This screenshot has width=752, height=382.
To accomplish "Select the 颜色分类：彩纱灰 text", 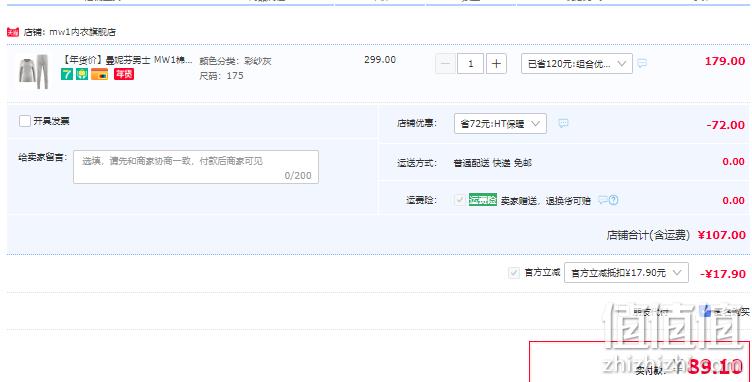I will (235, 61).
